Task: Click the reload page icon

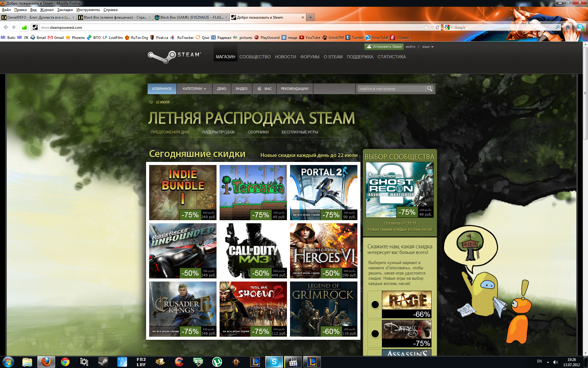Action: 438,27
